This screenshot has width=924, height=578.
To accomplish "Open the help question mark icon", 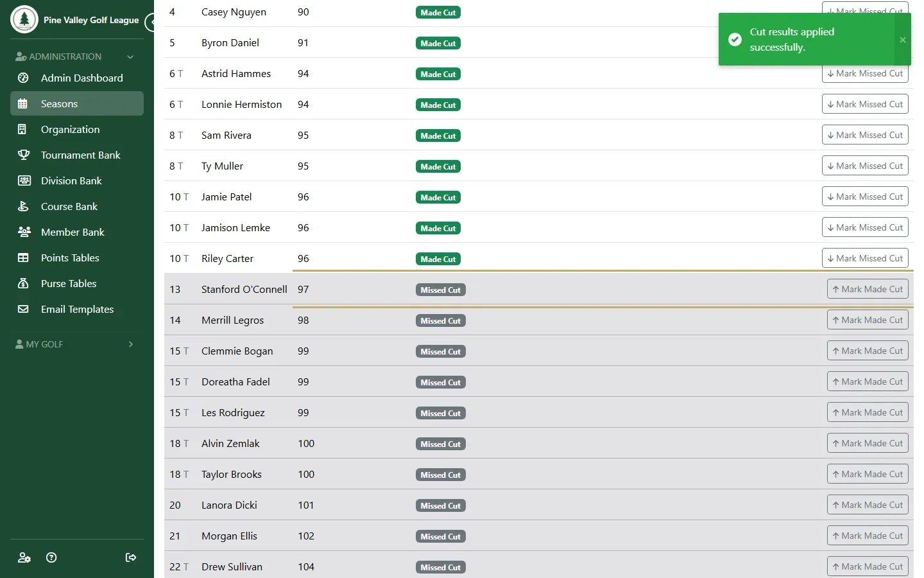I will (x=51, y=557).
